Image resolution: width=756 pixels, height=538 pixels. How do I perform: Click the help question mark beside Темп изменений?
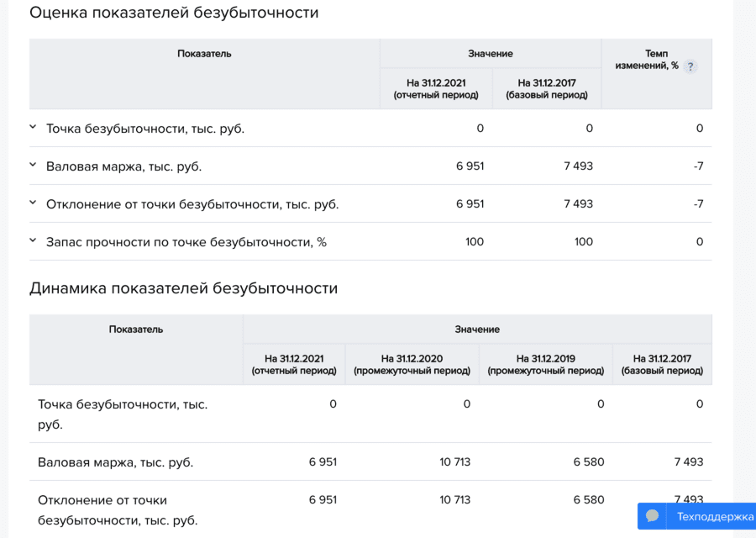(x=690, y=66)
